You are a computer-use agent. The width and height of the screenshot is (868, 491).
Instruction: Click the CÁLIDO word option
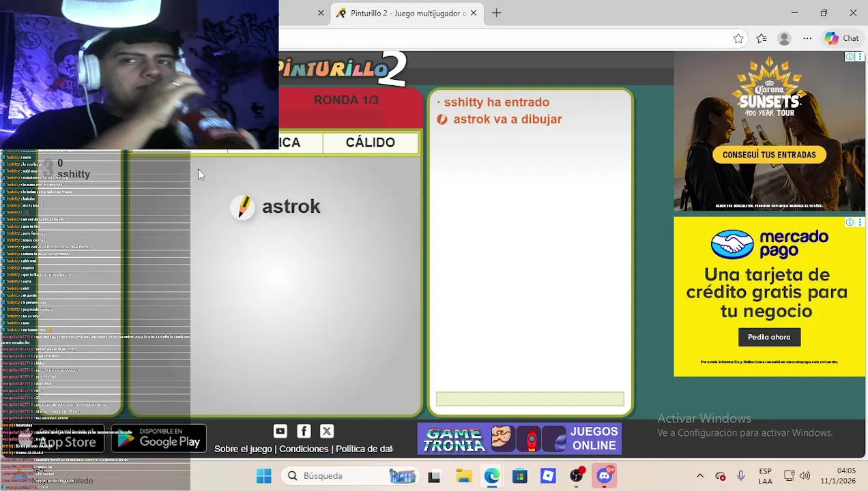click(x=371, y=143)
